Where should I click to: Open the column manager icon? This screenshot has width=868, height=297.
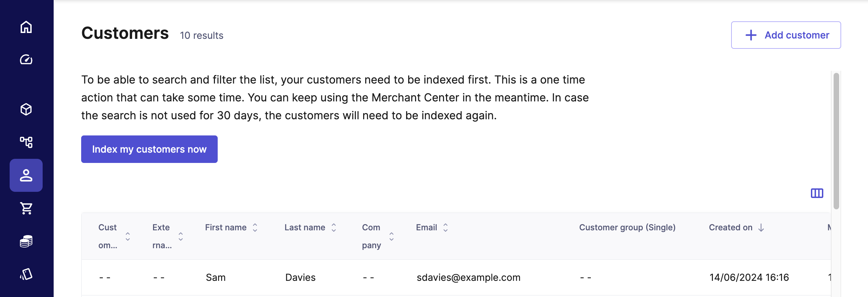coord(817,193)
